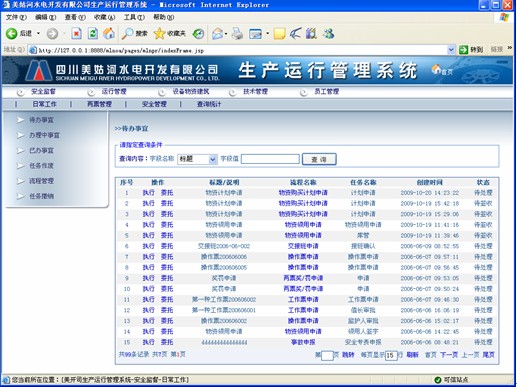The image size is (517, 387).
Task: Open the Back button history dropdown arrow
Action: 38,33
